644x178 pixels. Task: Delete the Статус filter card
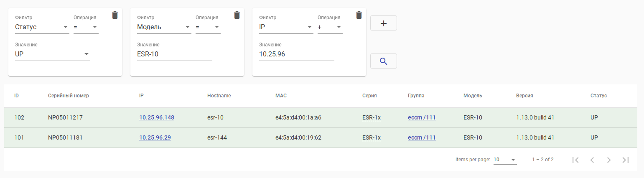pos(115,15)
